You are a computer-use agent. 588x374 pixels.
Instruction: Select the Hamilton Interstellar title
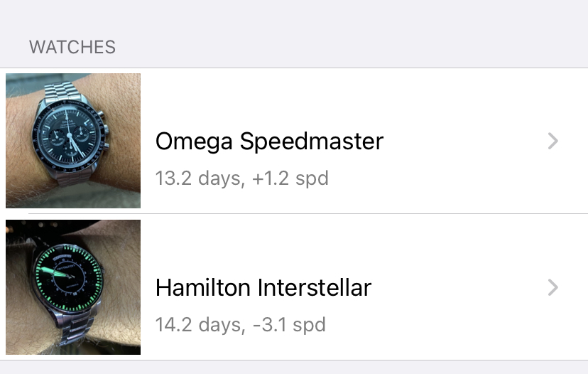click(x=263, y=288)
